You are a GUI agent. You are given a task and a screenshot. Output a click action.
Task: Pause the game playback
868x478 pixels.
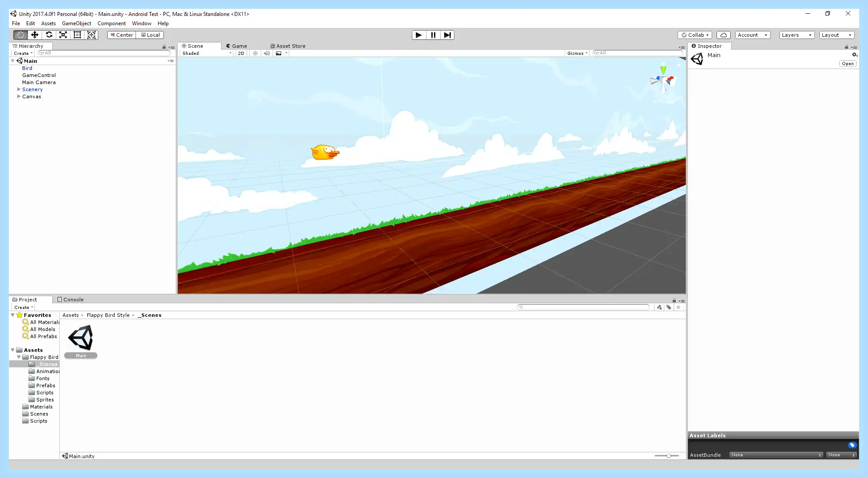(x=433, y=35)
